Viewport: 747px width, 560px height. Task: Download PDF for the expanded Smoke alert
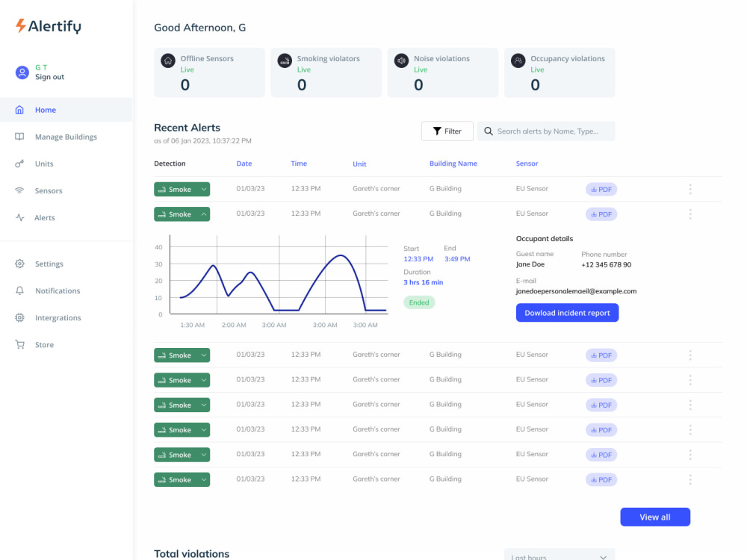click(x=601, y=214)
